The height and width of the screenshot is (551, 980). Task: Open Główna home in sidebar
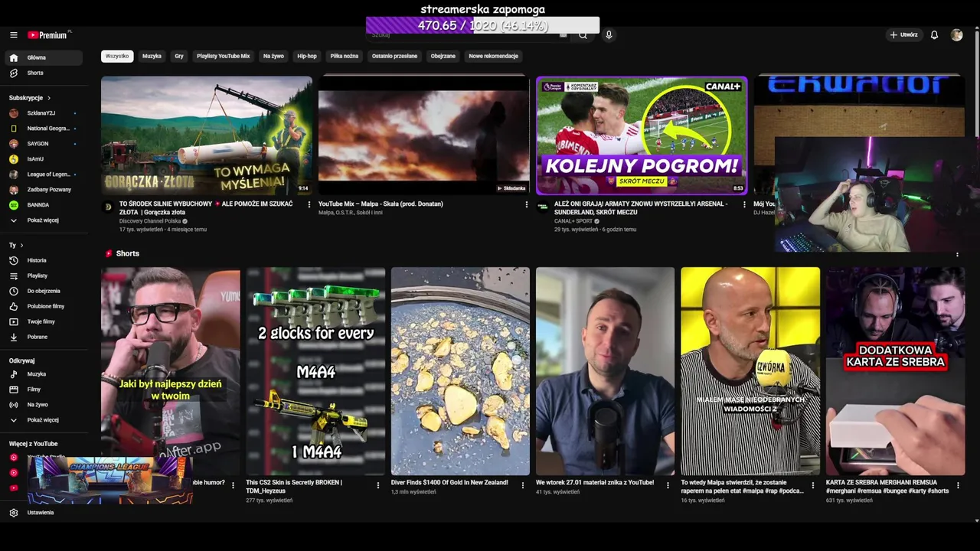(45, 57)
